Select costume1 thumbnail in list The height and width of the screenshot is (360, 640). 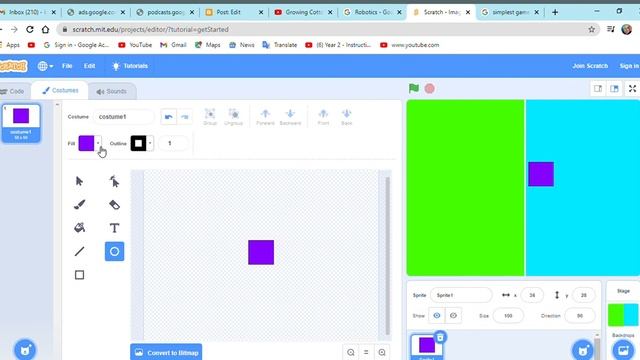pyautogui.click(x=21, y=123)
